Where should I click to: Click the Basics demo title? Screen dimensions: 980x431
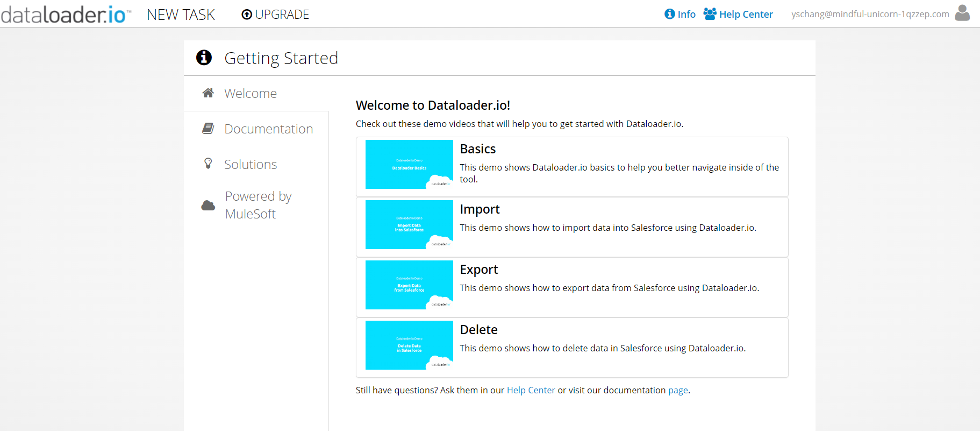pyautogui.click(x=478, y=149)
